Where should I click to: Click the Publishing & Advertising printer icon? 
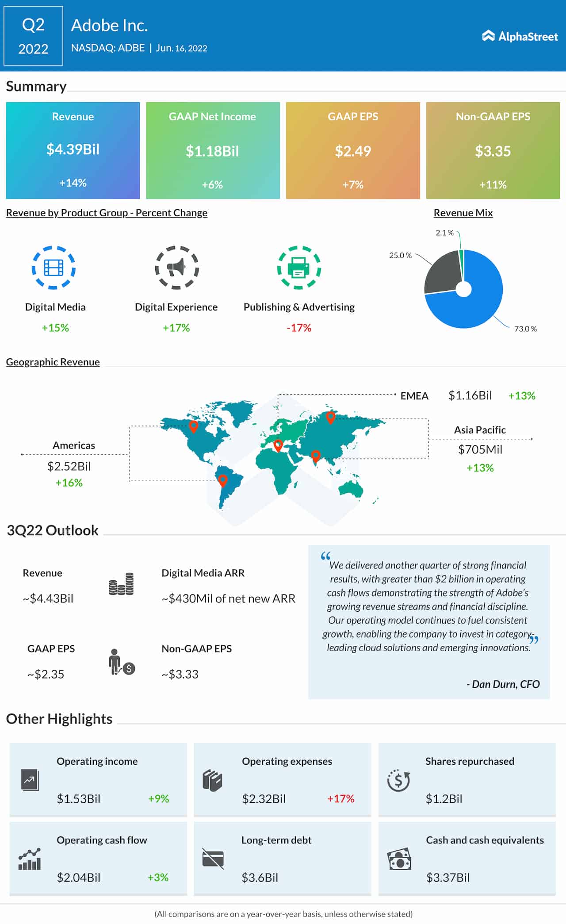pyautogui.click(x=299, y=268)
